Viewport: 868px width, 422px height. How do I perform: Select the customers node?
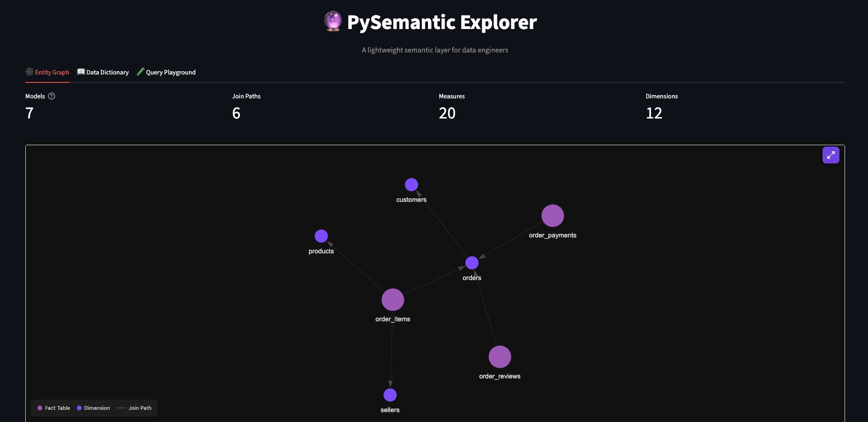[411, 185]
